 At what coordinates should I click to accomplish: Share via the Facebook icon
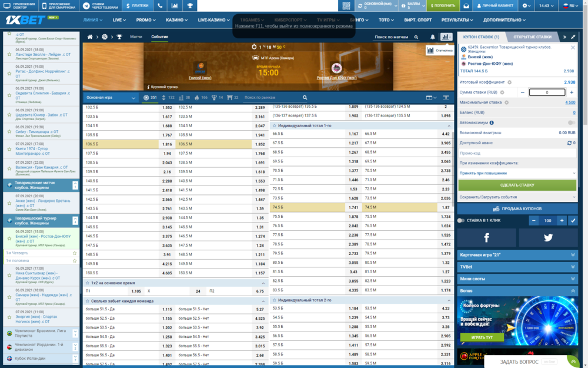point(486,237)
